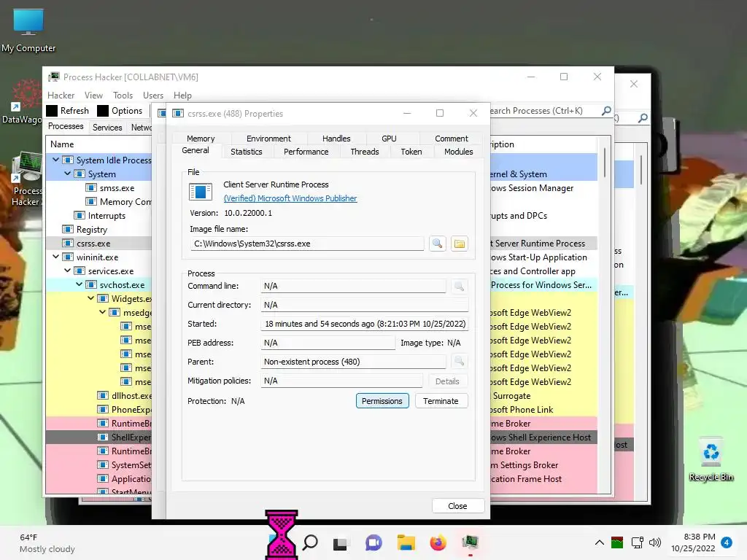The width and height of the screenshot is (747, 560).
Task: Open File Explorer from taskbar
Action: pos(406,542)
